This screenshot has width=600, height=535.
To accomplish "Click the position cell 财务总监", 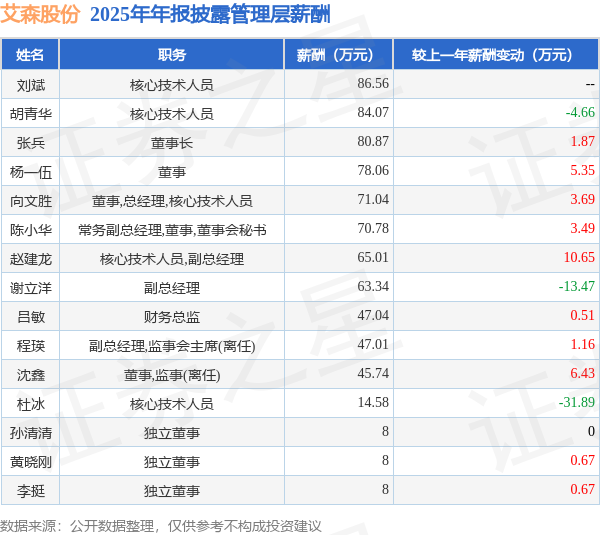I will pos(172,317).
